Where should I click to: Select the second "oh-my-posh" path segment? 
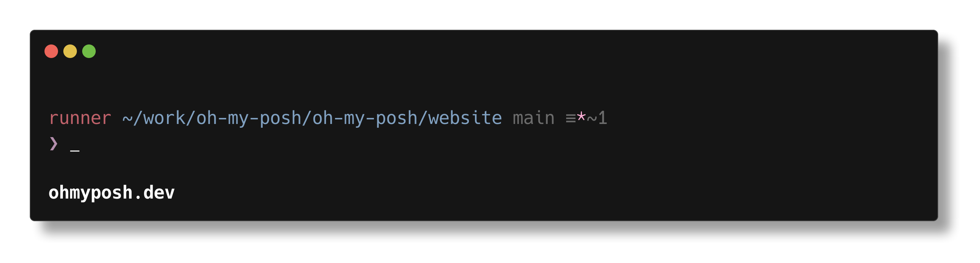365,118
